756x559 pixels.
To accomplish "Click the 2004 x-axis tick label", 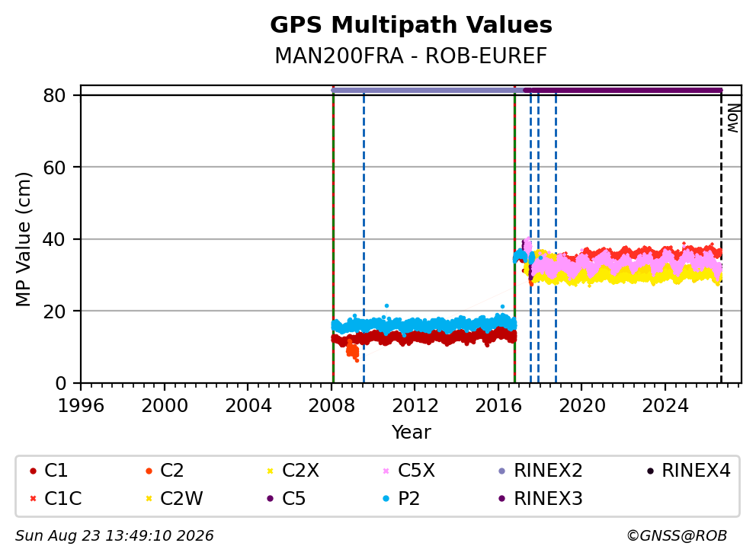I will pyautogui.click(x=248, y=406).
